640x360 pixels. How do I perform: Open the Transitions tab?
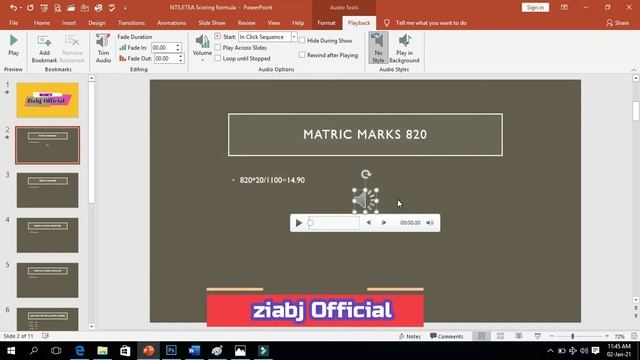tap(131, 23)
